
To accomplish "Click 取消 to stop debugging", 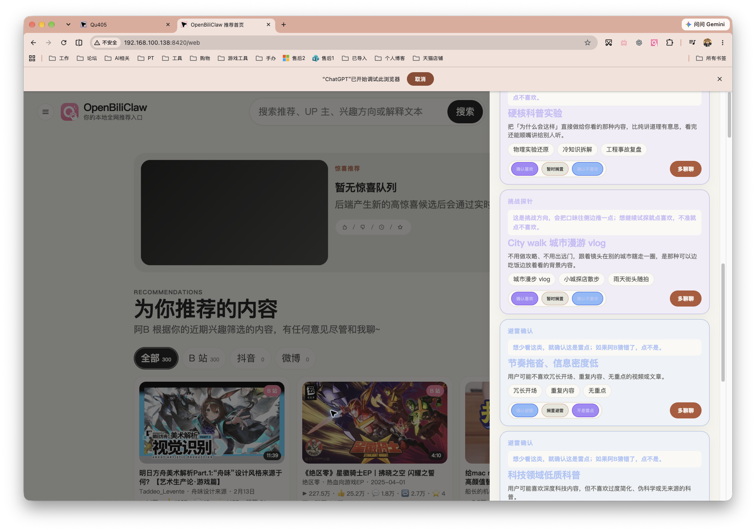I will [x=420, y=79].
